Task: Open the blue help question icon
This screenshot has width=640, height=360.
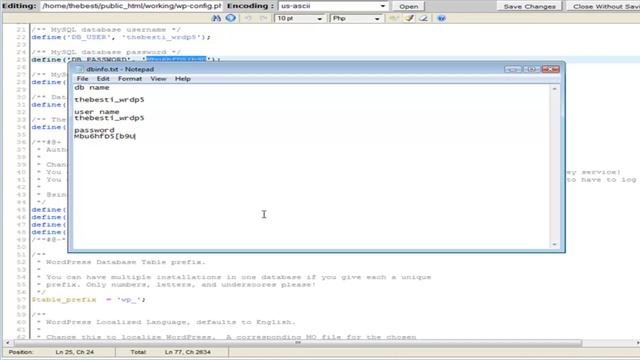Action: point(441,18)
